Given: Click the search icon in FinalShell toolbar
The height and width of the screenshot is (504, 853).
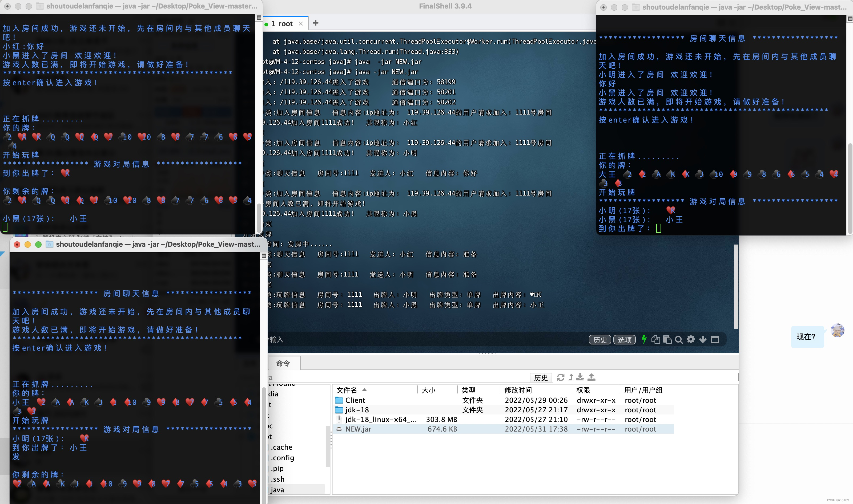Looking at the screenshot, I should (678, 340).
